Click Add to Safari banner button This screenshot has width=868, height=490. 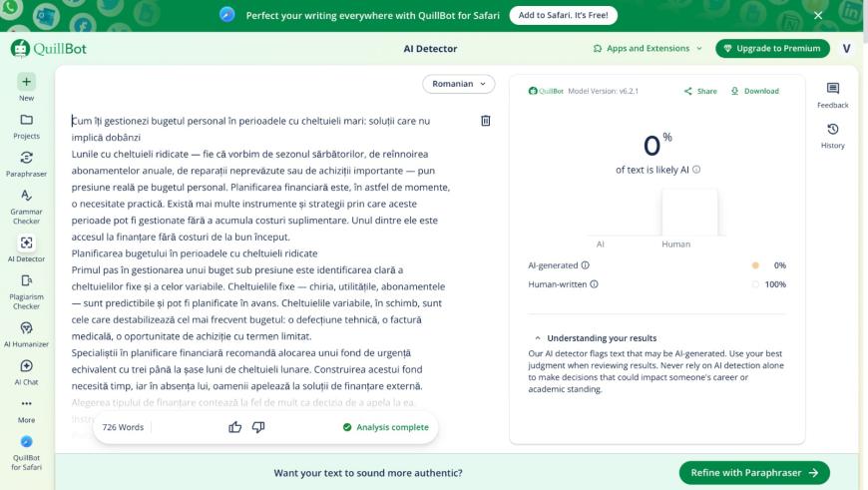(563, 15)
